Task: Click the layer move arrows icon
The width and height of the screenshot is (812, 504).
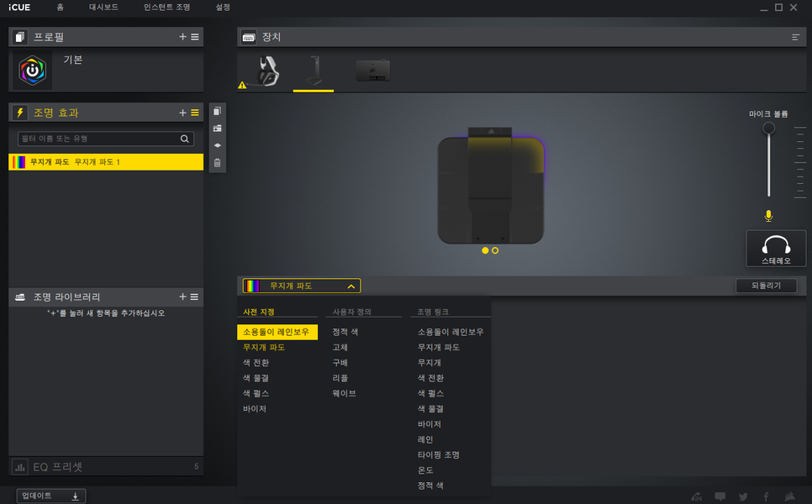Action: [218, 145]
